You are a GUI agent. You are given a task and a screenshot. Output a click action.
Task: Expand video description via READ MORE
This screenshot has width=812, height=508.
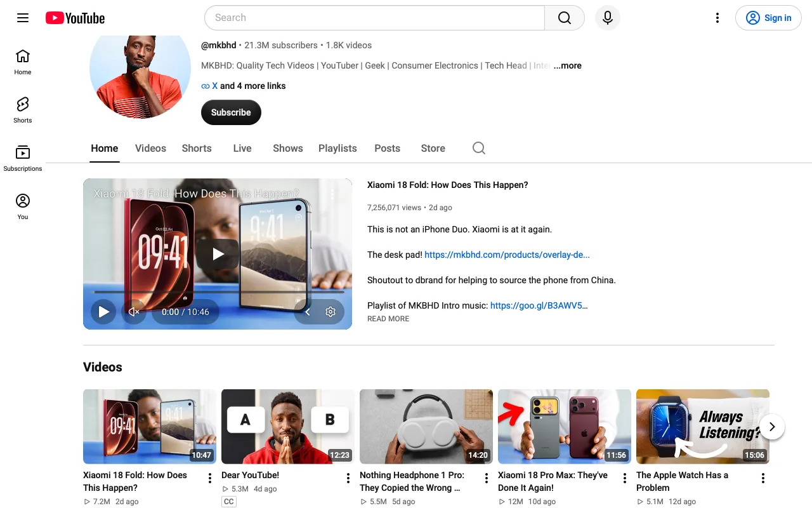[x=388, y=319]
